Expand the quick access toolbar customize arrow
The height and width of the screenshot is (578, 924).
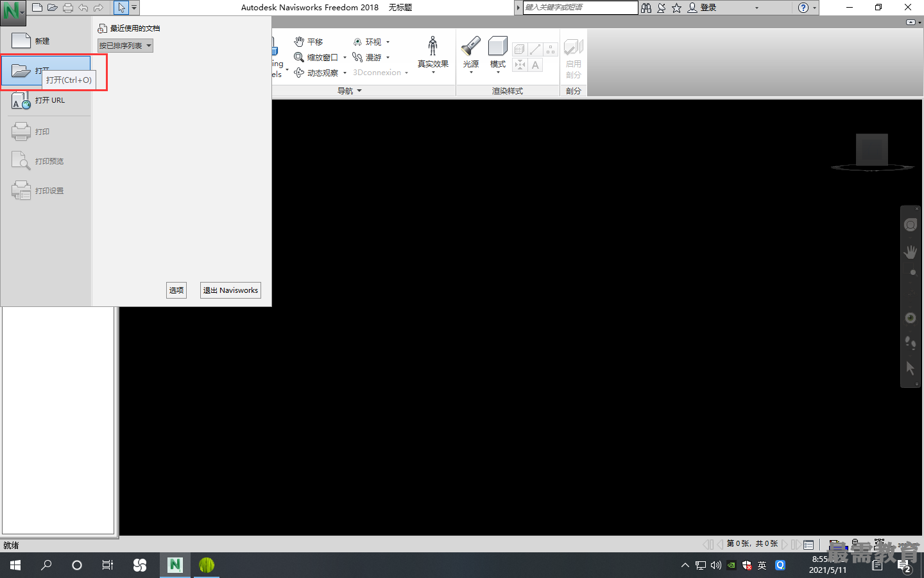tap(134, 8)
